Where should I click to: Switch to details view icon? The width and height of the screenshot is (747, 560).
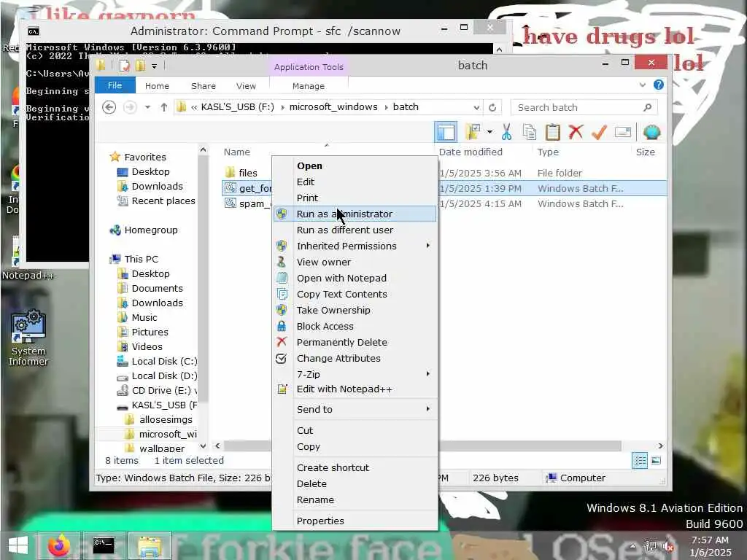(640, 461)
